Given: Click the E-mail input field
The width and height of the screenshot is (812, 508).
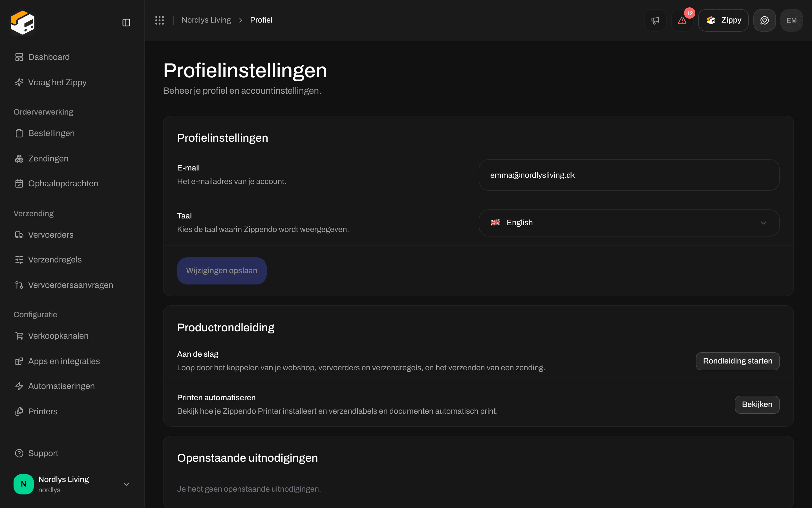Looking at the screenshot, I should point(629,175).
